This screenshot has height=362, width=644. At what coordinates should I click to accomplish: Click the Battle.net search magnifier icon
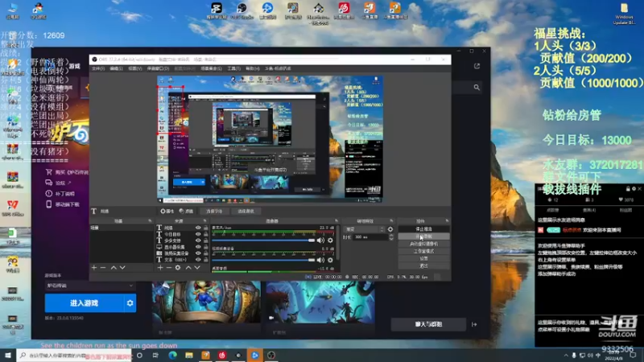[477, 87]
